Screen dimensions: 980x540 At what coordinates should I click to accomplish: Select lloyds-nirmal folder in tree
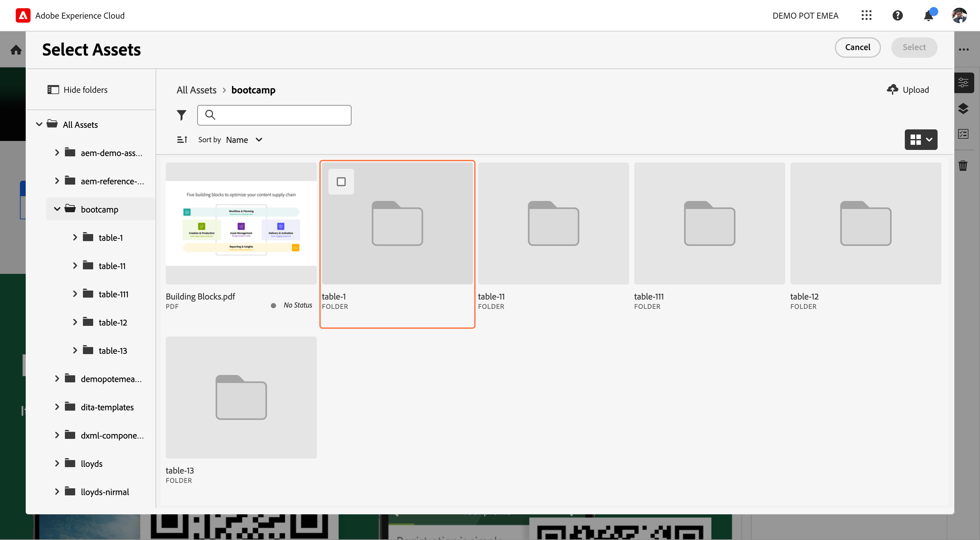105,492
